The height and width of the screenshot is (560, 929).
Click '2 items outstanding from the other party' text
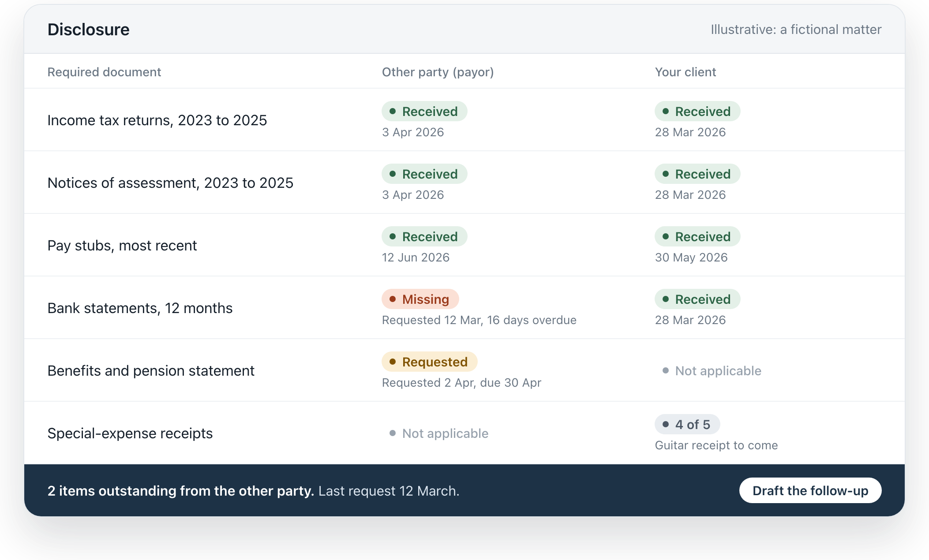click(x=181, y=490)
